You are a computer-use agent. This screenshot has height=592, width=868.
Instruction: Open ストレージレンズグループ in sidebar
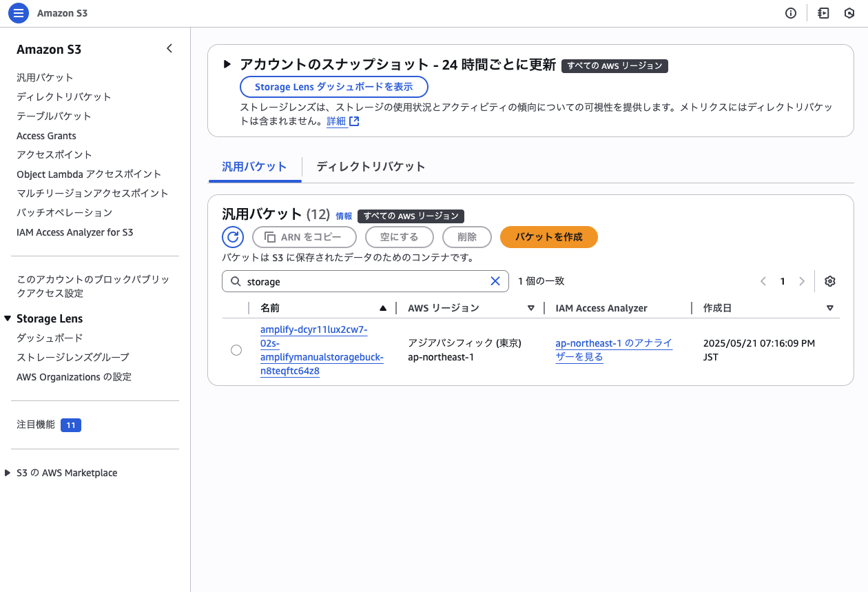tap(73, 357)
